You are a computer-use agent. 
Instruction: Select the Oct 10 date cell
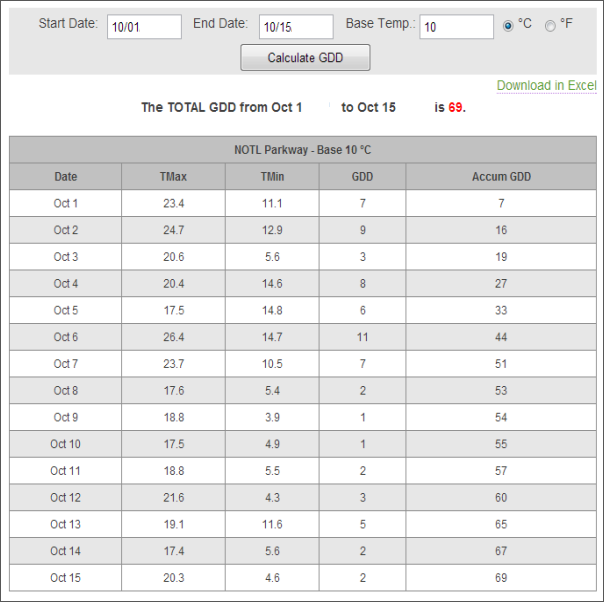[x=65, y=444]
